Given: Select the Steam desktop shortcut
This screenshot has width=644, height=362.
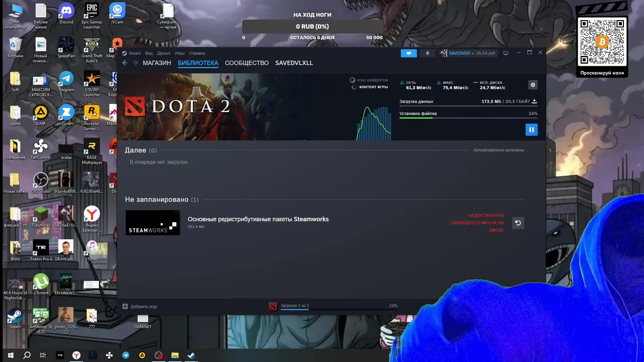Looking at the screenshot, I should [x=15, y=319].
